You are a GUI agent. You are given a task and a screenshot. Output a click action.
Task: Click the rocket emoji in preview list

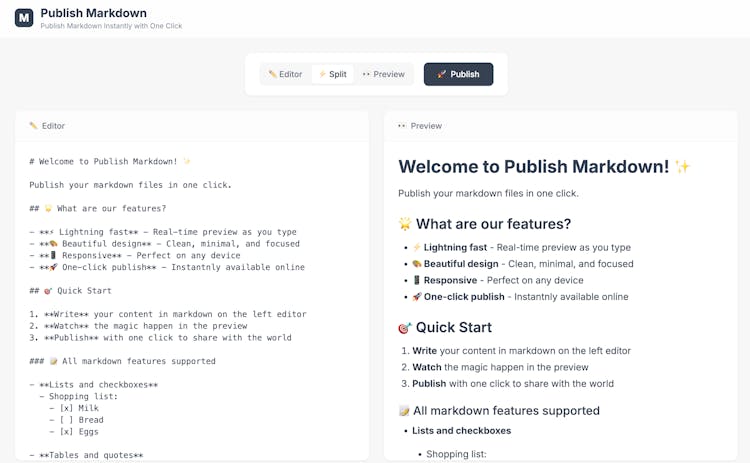(417, 297)
